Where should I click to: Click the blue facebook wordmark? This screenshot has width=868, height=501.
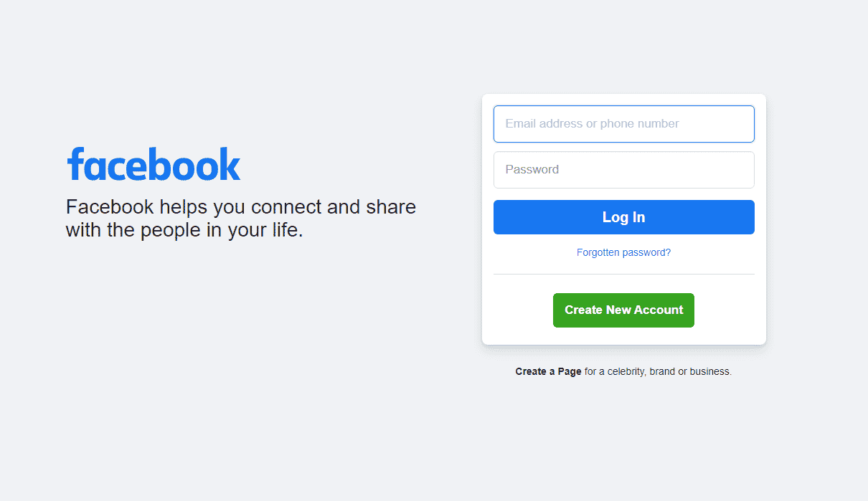pos(154,165)
